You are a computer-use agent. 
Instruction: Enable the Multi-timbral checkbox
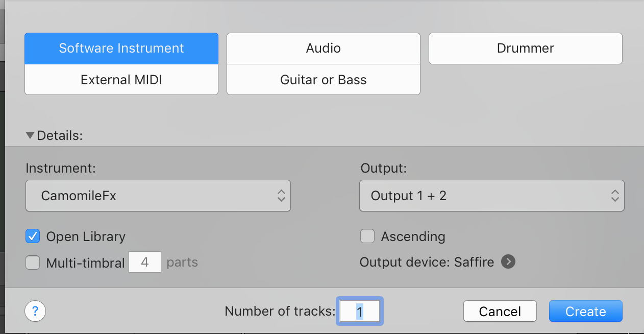(x=33, y=263)
